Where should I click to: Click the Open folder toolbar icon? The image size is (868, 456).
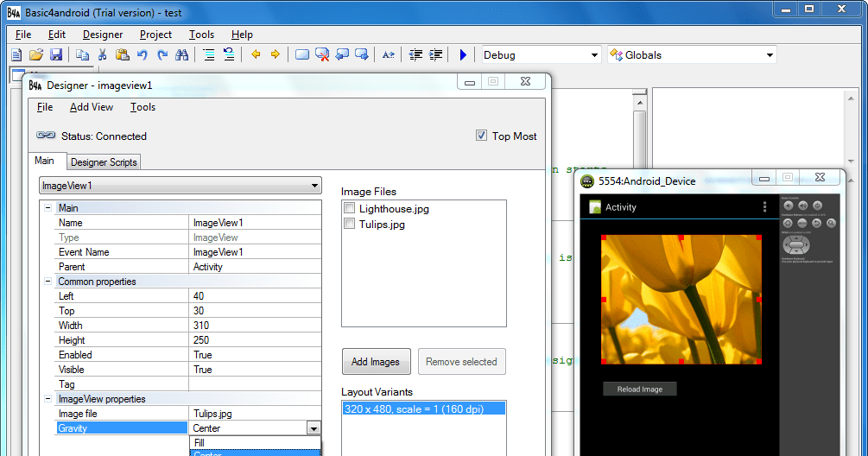pyautogui.click(x=36, y=54)
